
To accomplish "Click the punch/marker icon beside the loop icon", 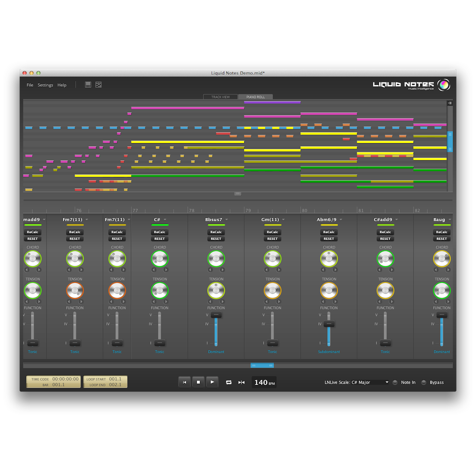I will tap(241, 382).
